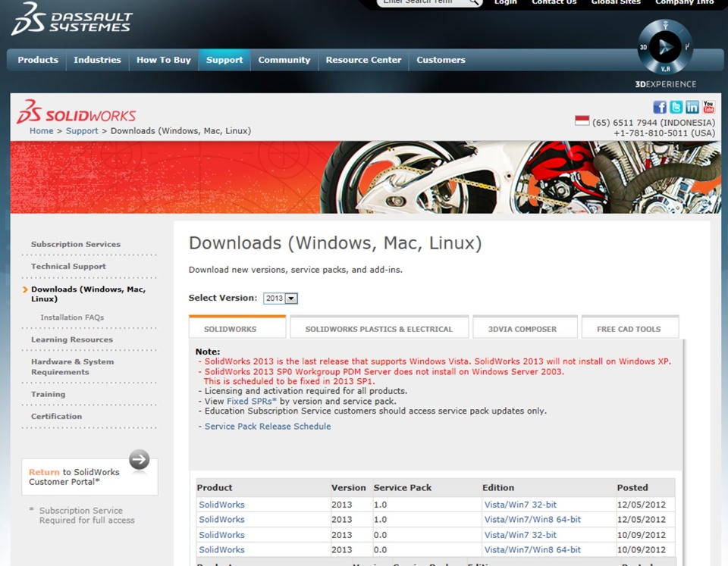Image resolution: width=728 pixels, height=566 pixels.
Task: Click the Indonesia flag icon
Action: click(582, 120)
